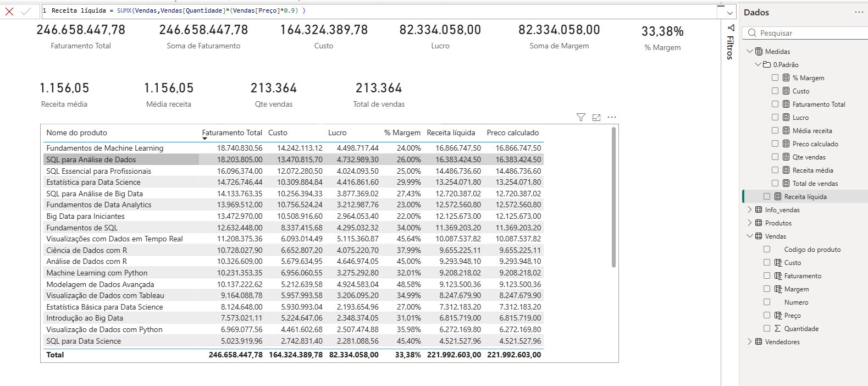
Task: Click the Dados pane title
Action: (756, 12)
